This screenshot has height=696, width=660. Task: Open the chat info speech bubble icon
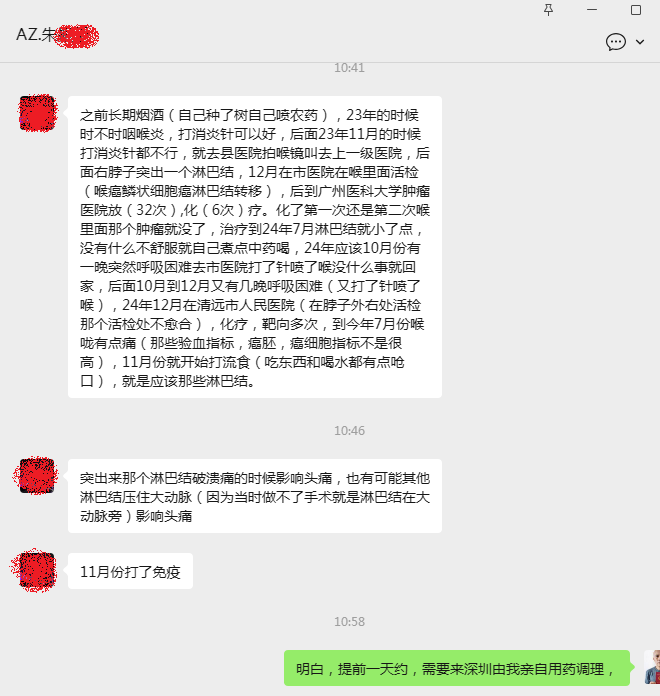[616, 42]
